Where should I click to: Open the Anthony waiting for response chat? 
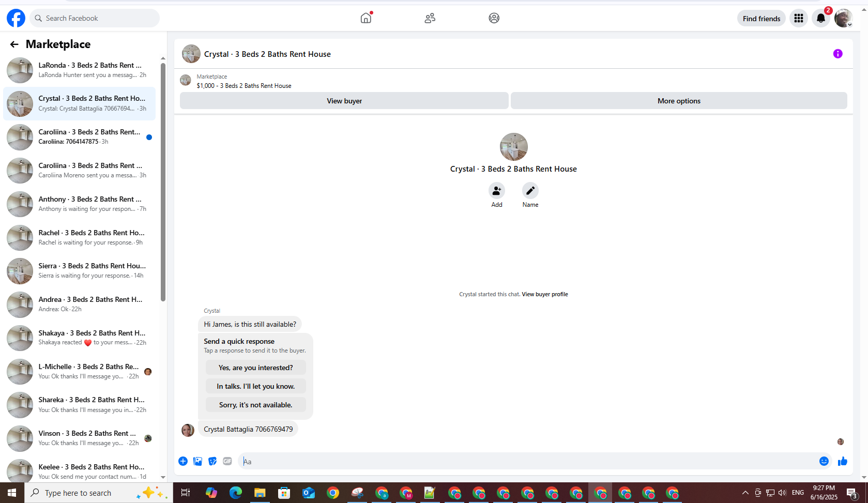tap(80, 204)
